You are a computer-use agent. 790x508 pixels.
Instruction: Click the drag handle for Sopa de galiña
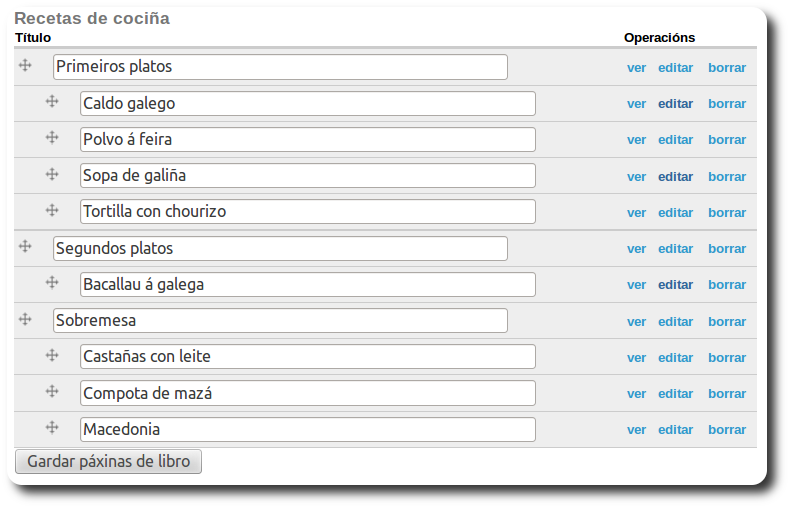53,174
